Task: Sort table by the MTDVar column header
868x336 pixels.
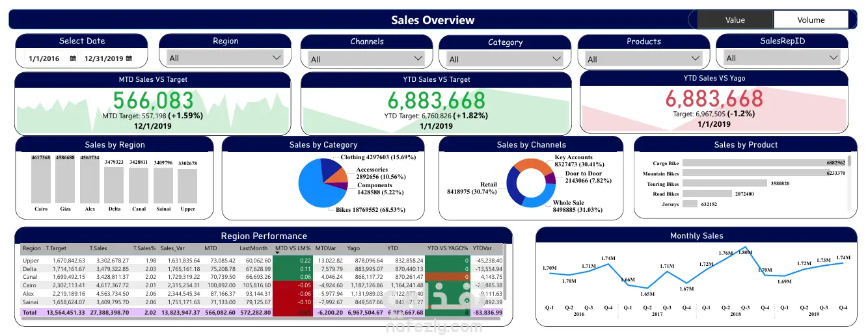Action: (326, 248)
